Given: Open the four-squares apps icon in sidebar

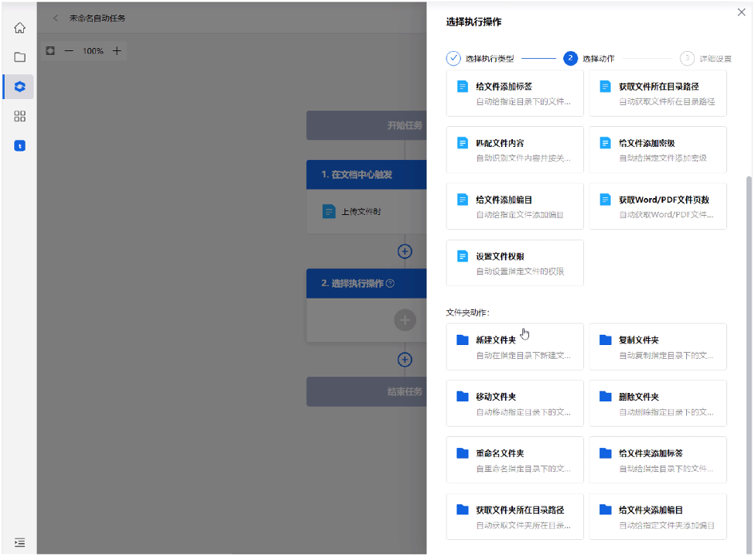Looking at the screenshot, I should 20,116.
